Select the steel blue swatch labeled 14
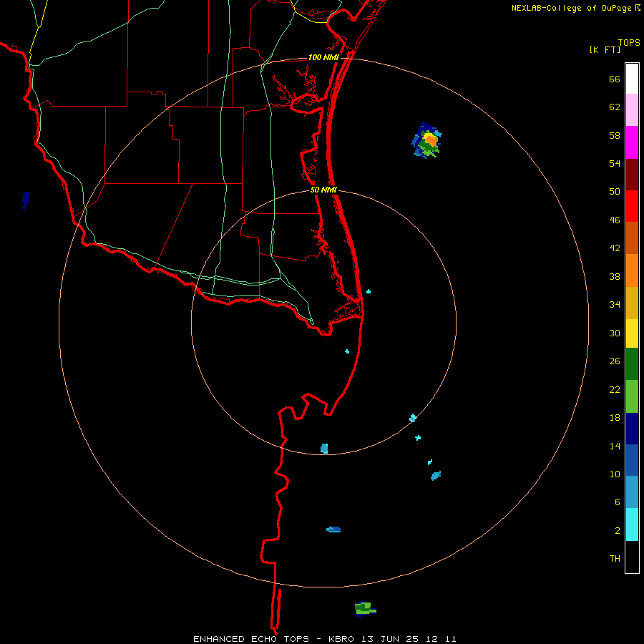The image size is (644, 644). 632,492
